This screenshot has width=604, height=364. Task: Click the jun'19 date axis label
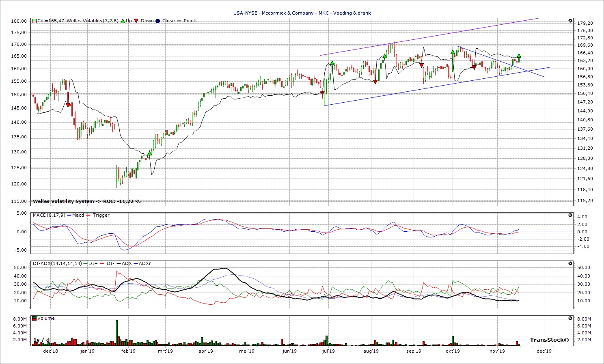coord(289,351)
